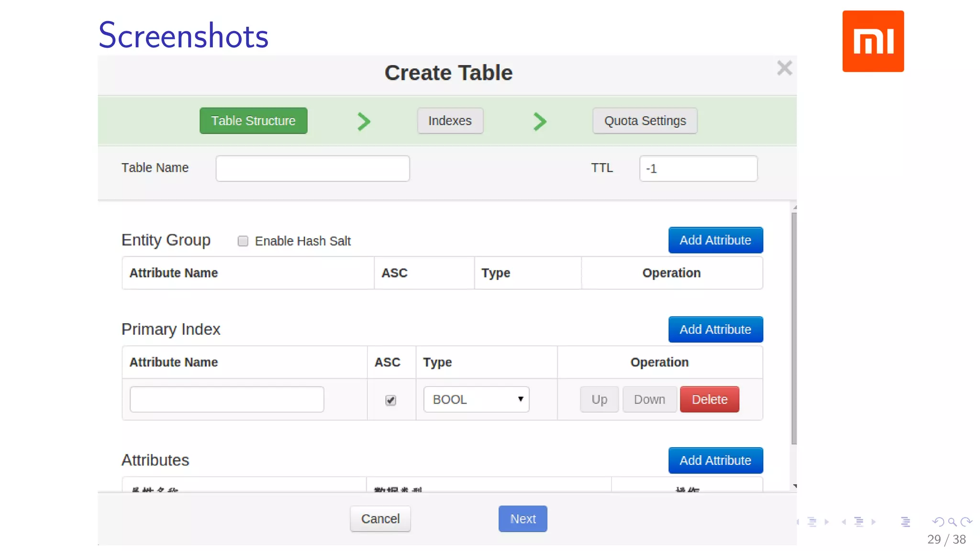The width and height of the screenshot is (980, 551).
Task: Switch to the Quota Settings step tab
Action: point(645,121)
